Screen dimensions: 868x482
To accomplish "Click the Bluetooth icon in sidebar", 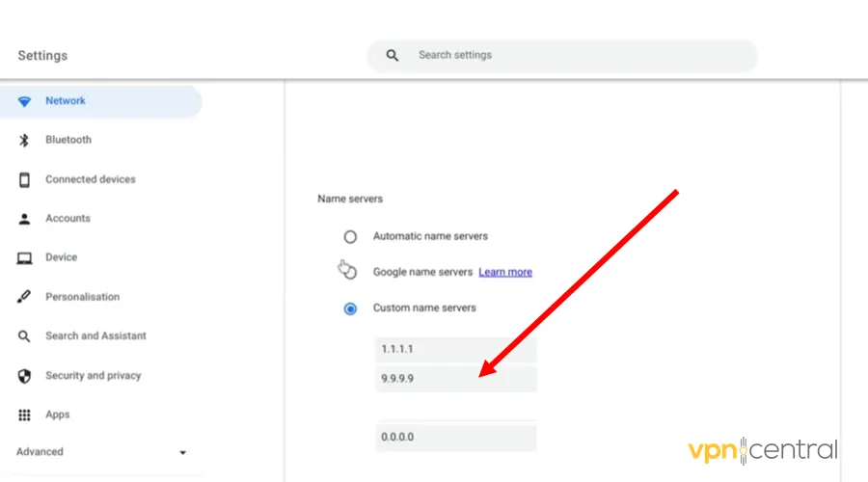I will tap(24, 140).
